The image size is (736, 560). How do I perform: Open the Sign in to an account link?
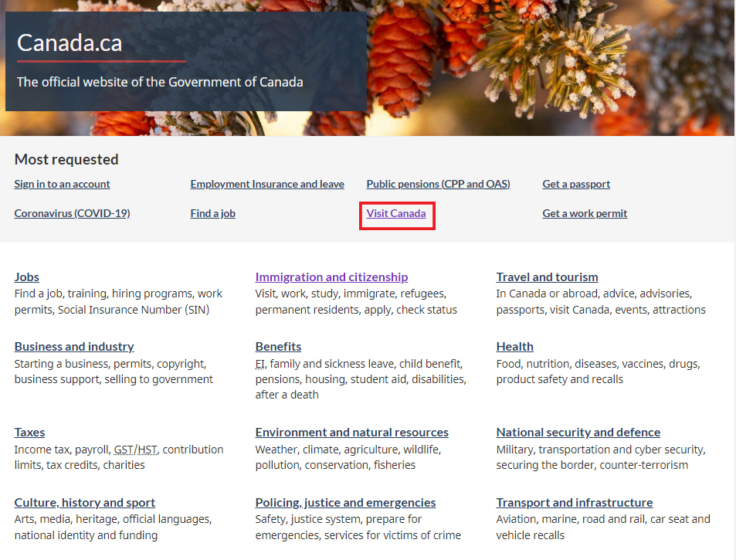point(62,184)
